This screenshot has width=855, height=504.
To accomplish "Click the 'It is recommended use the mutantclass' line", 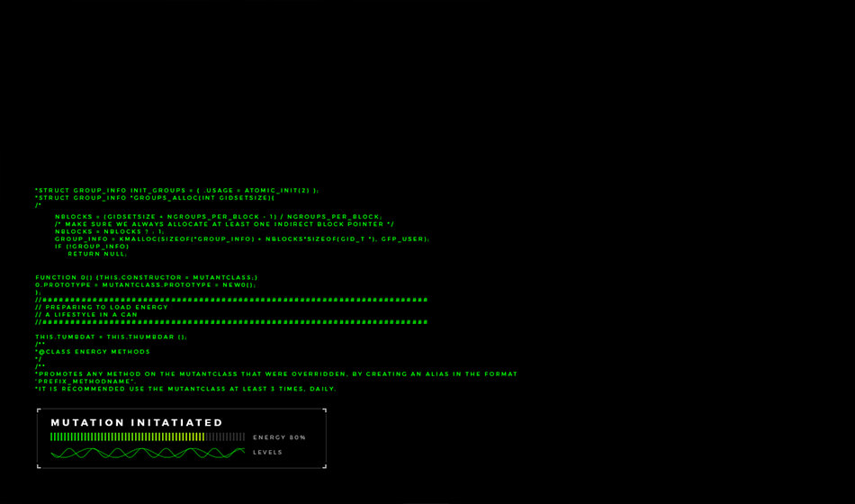I will click(x=185, y=389).
